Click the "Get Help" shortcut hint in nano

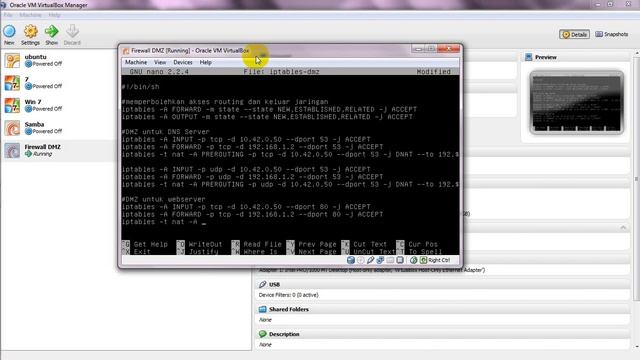[151, 244]
